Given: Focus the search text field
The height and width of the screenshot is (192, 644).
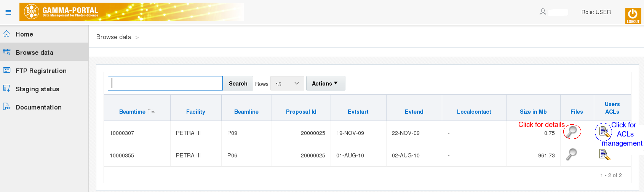Looking at the screenshot, I should pos(165,83).
